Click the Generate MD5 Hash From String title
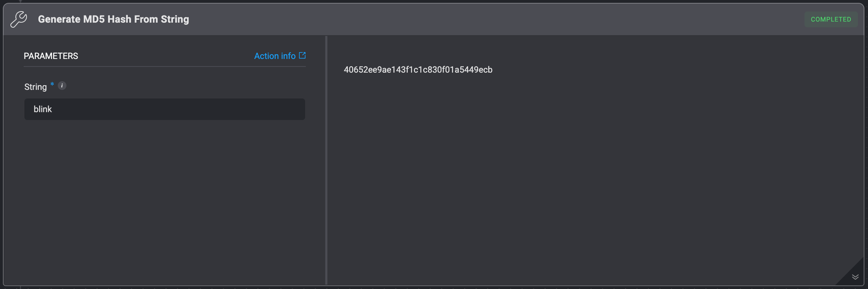The image size is (868, 289). coord(113,19)
